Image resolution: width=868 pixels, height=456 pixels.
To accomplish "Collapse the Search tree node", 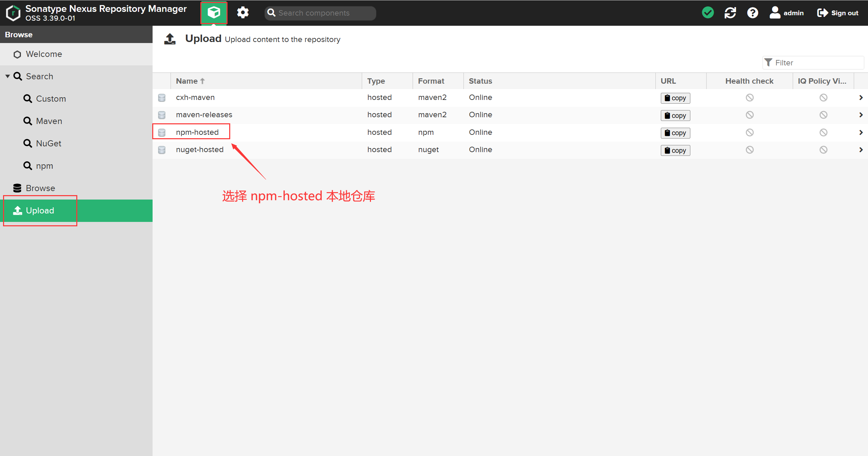I will tap(7, 76).
